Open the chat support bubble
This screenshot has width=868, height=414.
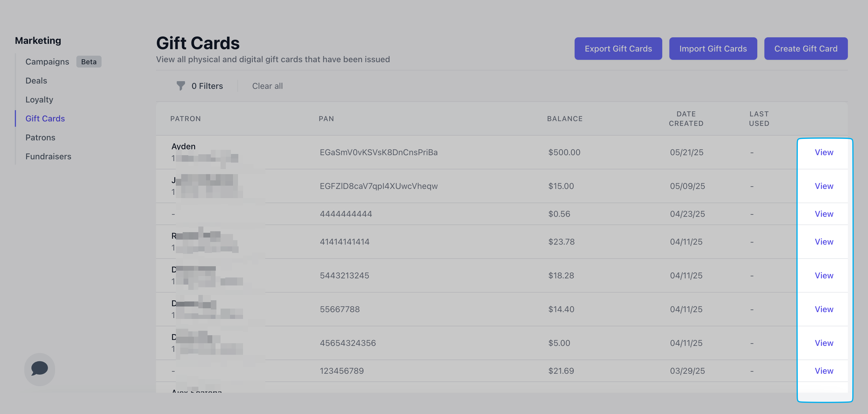point(39,369)
